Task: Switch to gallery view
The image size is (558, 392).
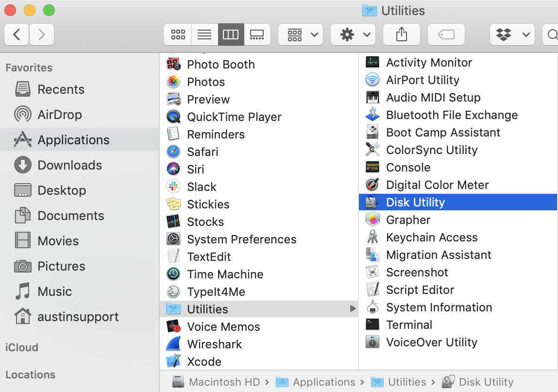Action: [257, 34]
